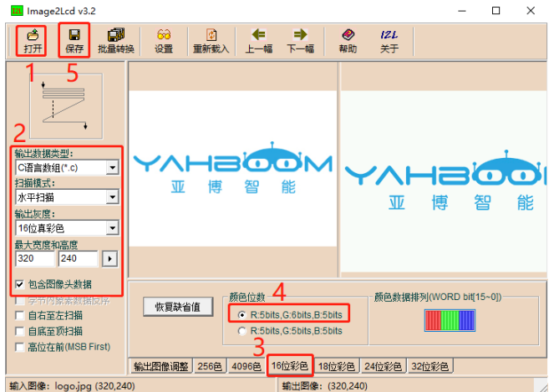This screenshot has width=554, height=392.
Task: Maximize the Image2Lcd window
Action: tap(496, 11)
